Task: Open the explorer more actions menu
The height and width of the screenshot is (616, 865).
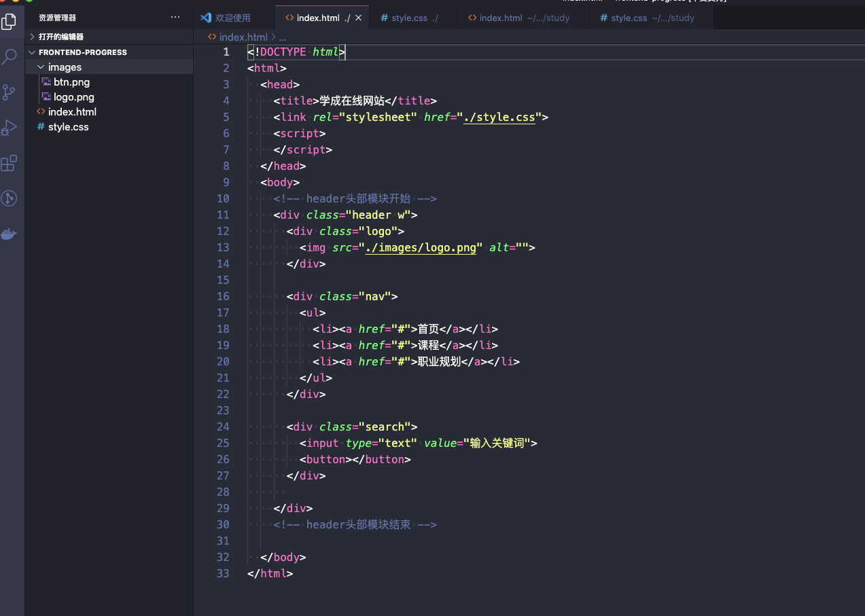Action: [x=175, y=17]
